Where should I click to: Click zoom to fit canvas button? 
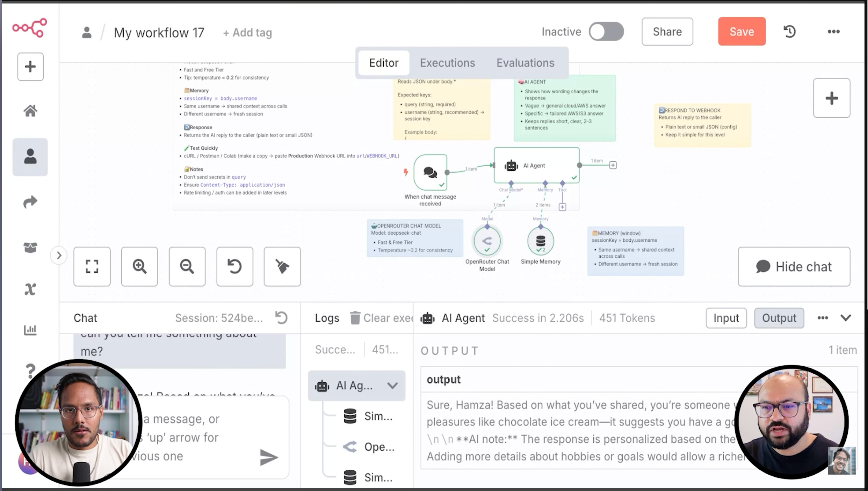pyautogui.click(x=92, y=266)
